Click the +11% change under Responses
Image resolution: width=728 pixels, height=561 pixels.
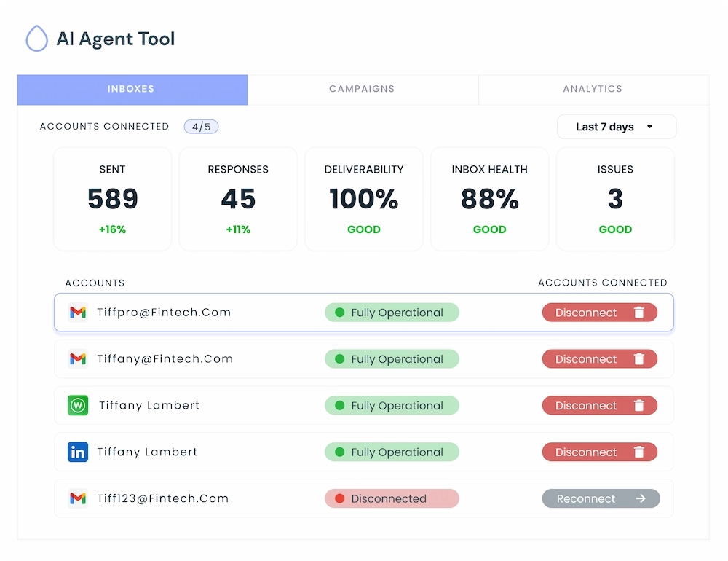coord(238,229)
